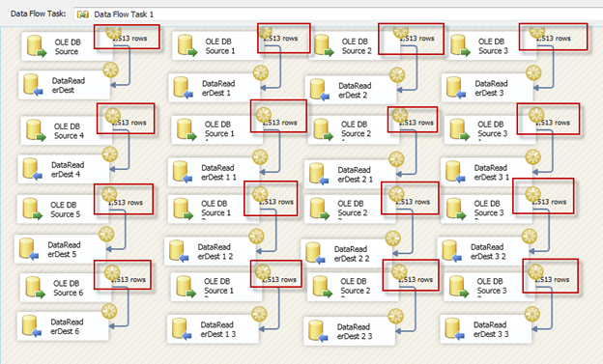Select the DataReaderDest 1 2 destination
The image size is (603, 364).
210,251
